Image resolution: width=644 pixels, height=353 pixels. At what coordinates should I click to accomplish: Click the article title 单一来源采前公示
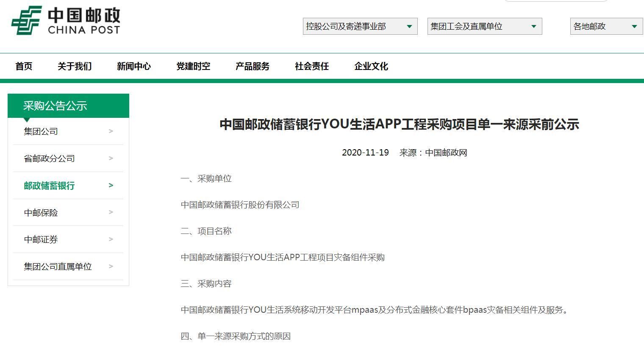click(399, 124)
